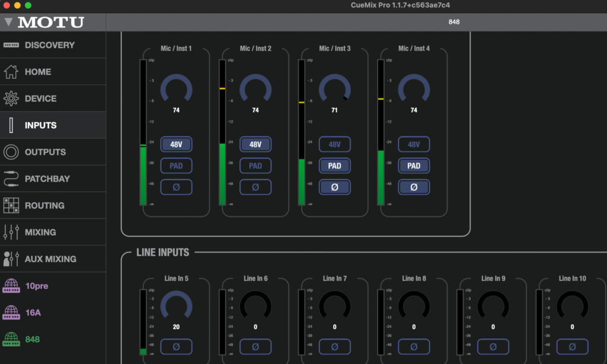Invert phase on Line In 5

pyautogui.click(x=176, y=346)
